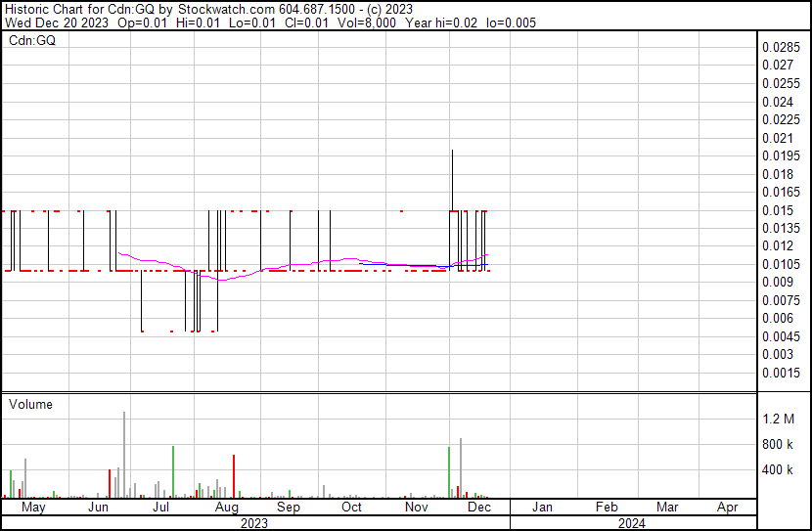Select the Aug label on time axis
The width and height of the screenshot is (812, 531).
[226, 508]
